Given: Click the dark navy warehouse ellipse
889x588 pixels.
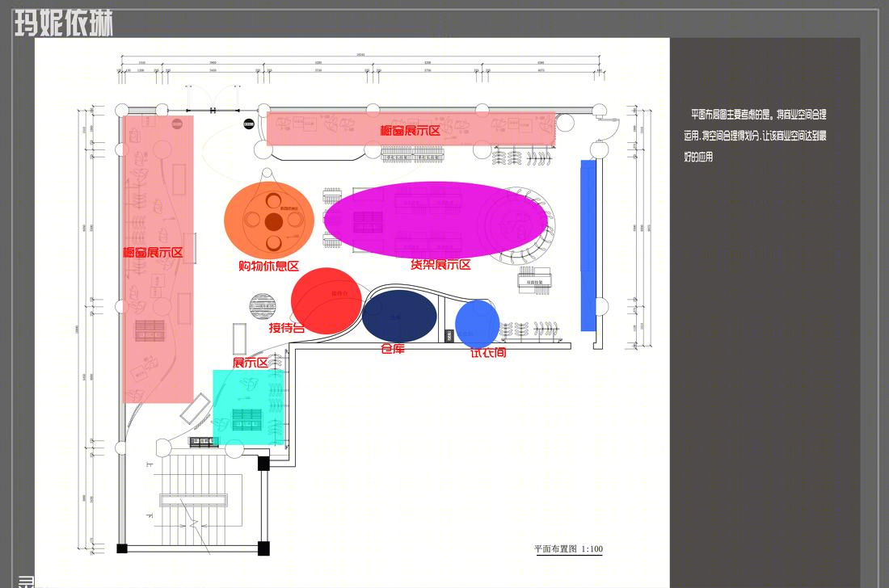Looking at the screenshot, I should 399,316.
